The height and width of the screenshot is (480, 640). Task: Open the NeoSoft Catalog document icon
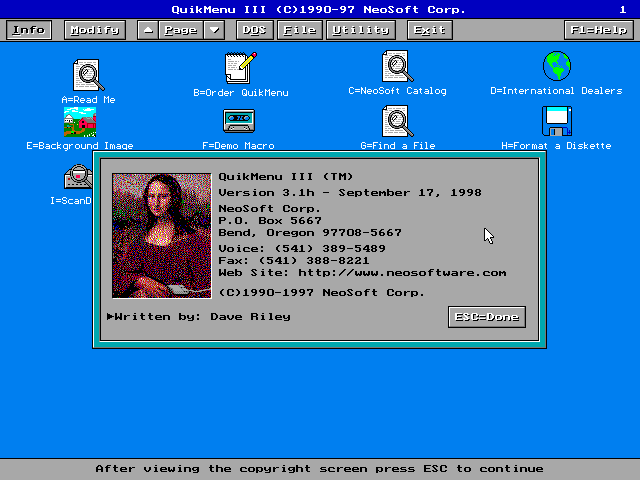tap(398, 66)
